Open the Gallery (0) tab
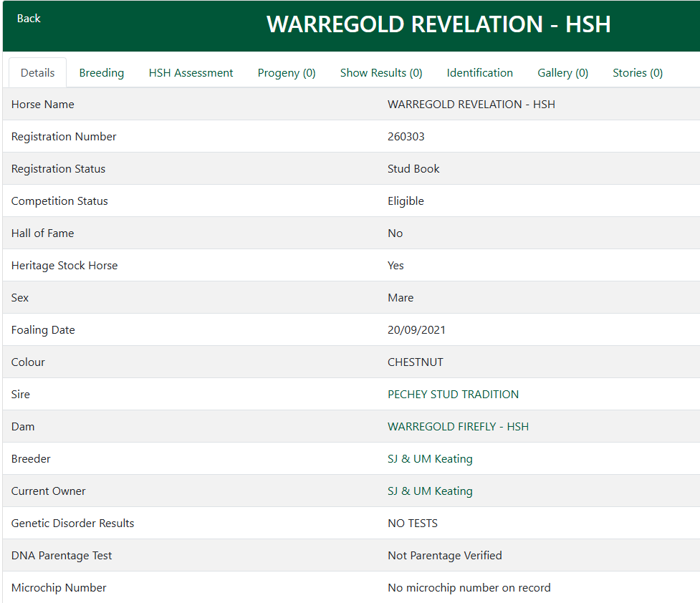Screen dimensions: 700x603 [x=562, y=73]
